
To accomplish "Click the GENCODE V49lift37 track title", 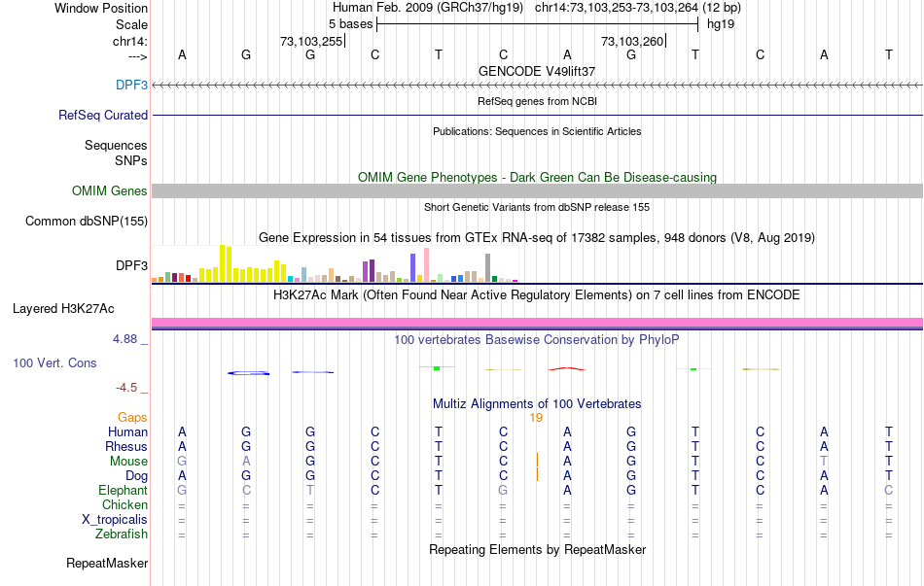I will click(x=537, y=71).
